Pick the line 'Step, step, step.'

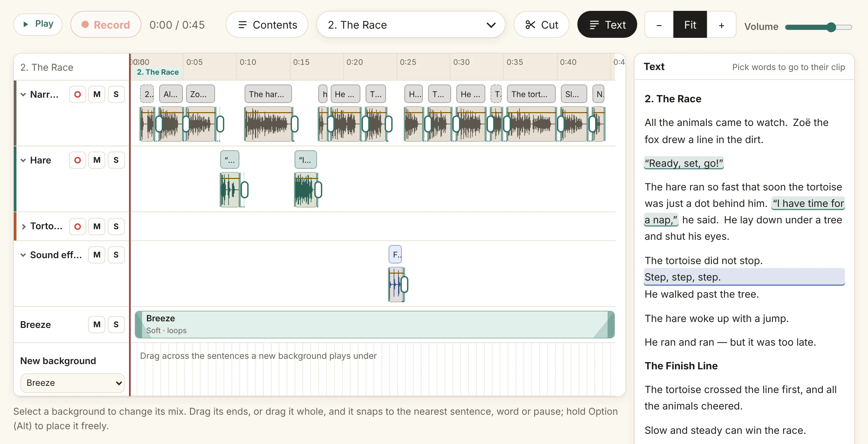[744, 277]
